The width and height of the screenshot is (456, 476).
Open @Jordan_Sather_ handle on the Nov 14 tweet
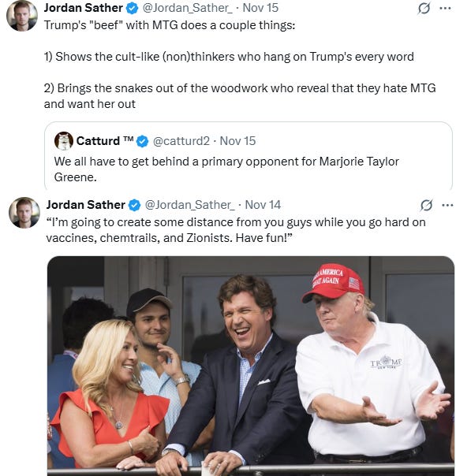tap(190, 205)
